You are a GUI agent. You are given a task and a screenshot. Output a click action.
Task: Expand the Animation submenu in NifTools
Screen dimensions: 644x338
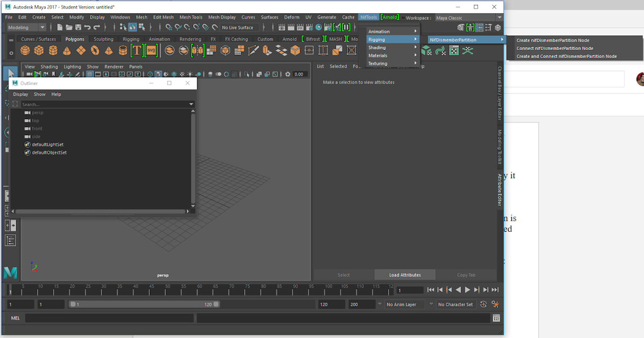[392, 32]
